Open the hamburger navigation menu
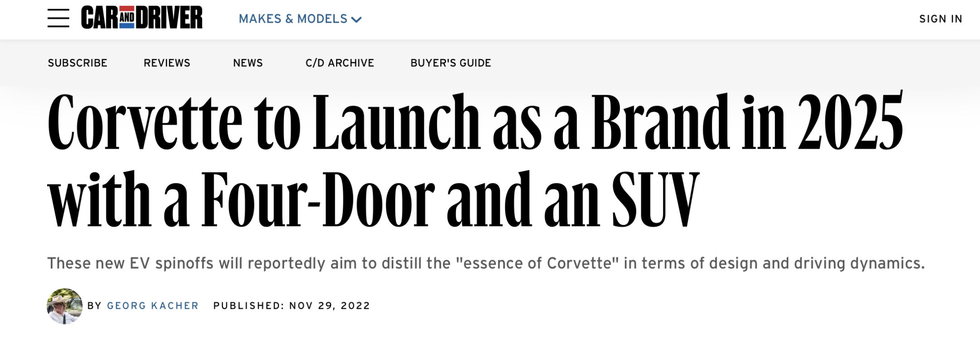The width and height of the screenshot is (980, 340). click(x=58, y=18)
